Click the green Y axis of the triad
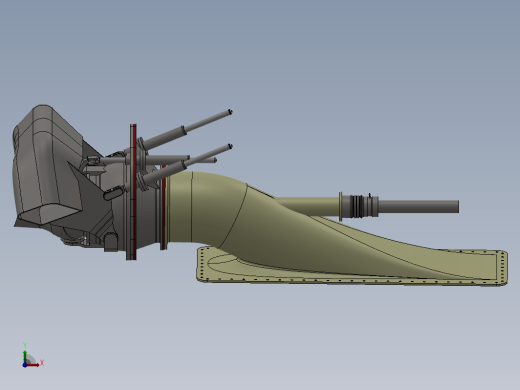520x390 pixels. click(25, 357)
